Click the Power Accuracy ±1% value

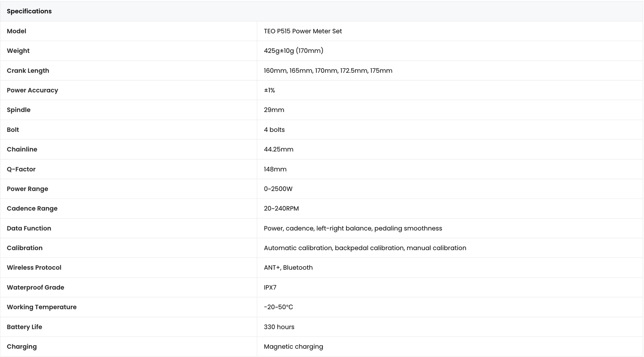tap(269, 90)
